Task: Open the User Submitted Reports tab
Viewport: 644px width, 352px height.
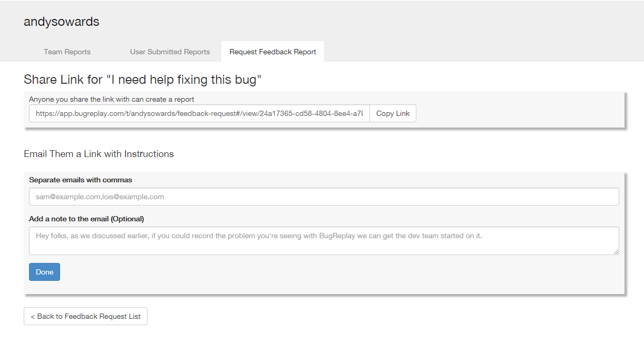Action: (170, 52)
